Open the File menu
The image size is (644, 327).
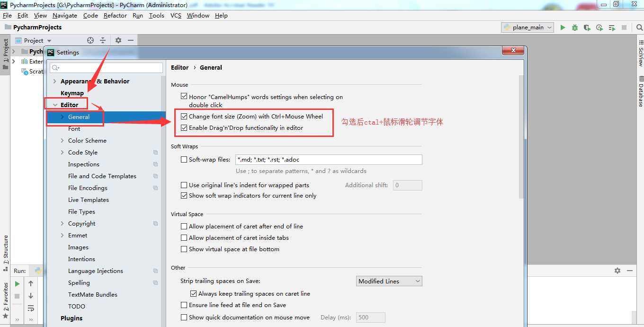click(x=7, y=16)
